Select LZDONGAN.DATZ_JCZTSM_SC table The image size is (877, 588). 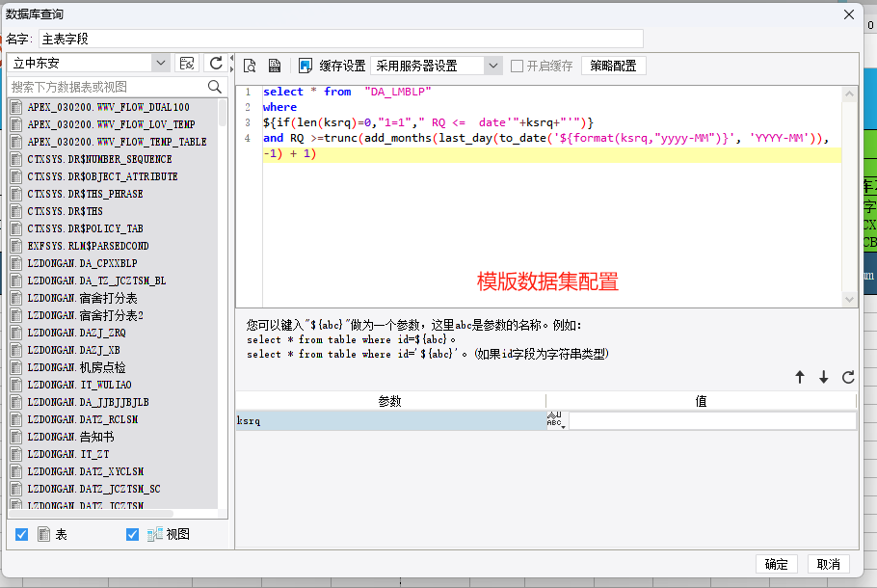(x=94, y=489)
